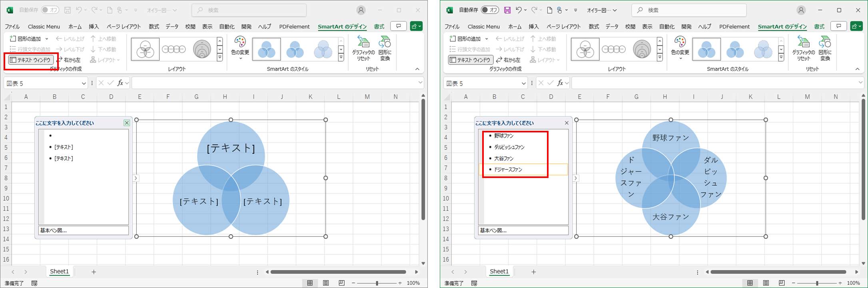868x288 pixels.
Task: Toggle テキスト ウィンドウ button in right window
Action: click(x=470, y=60)
